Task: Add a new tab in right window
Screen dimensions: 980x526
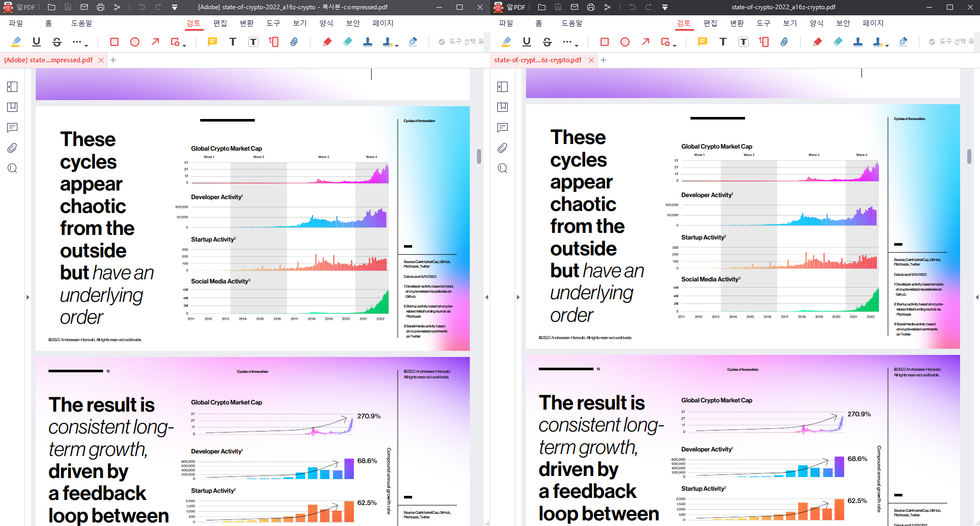Action: tap(604, 60)
